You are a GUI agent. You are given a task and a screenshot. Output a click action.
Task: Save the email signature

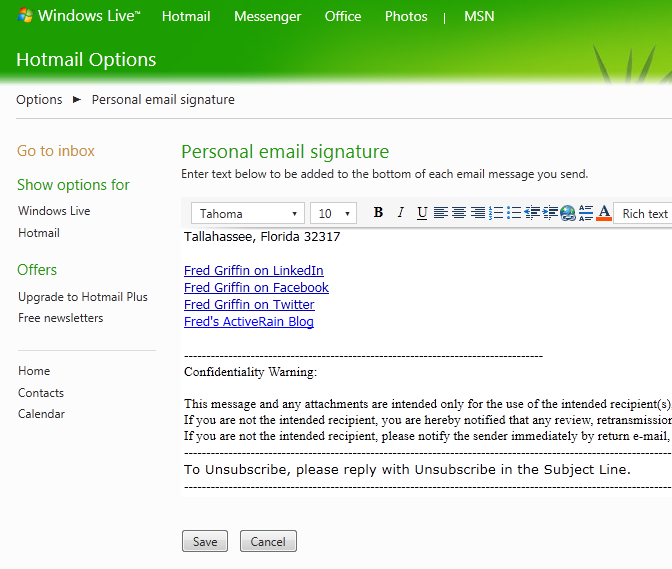click(205, 541)
